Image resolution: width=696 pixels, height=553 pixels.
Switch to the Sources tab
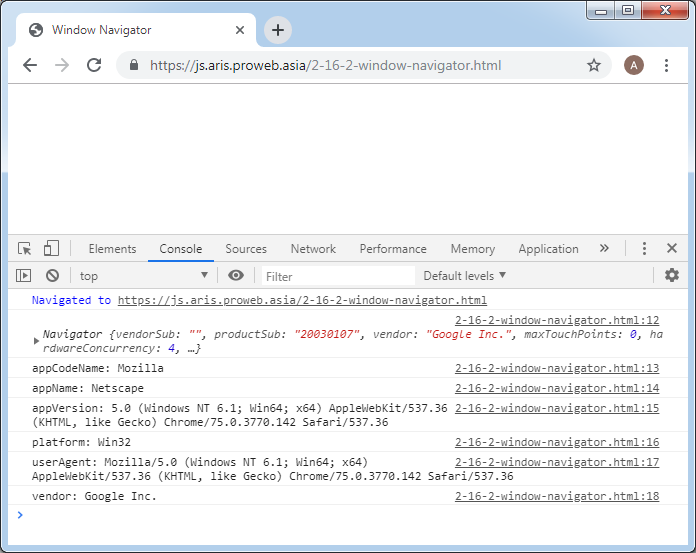[x=246, y=249]
